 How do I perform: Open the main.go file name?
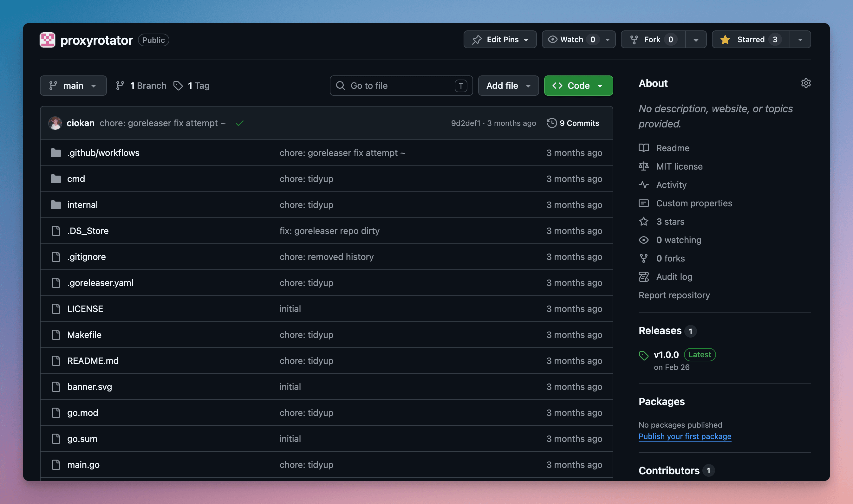83,465
